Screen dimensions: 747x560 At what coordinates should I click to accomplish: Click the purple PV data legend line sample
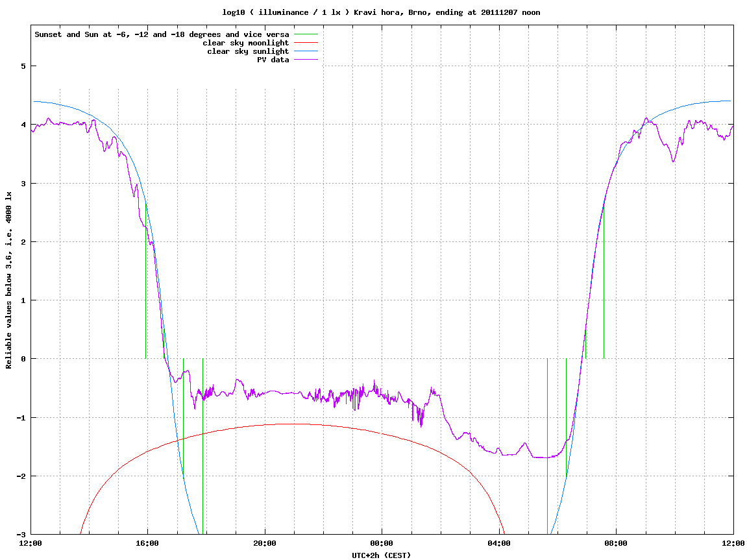306,60
